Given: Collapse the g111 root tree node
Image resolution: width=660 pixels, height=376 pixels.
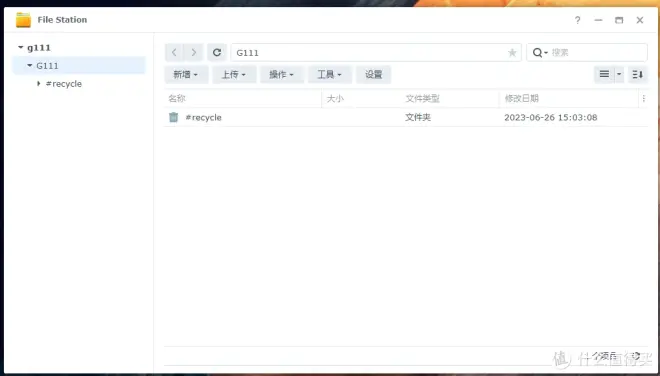Looking at the screenshot, I should click(21, 48).
